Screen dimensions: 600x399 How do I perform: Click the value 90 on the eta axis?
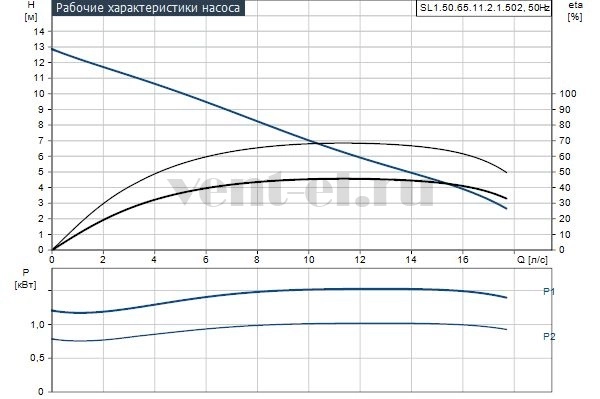565,109
